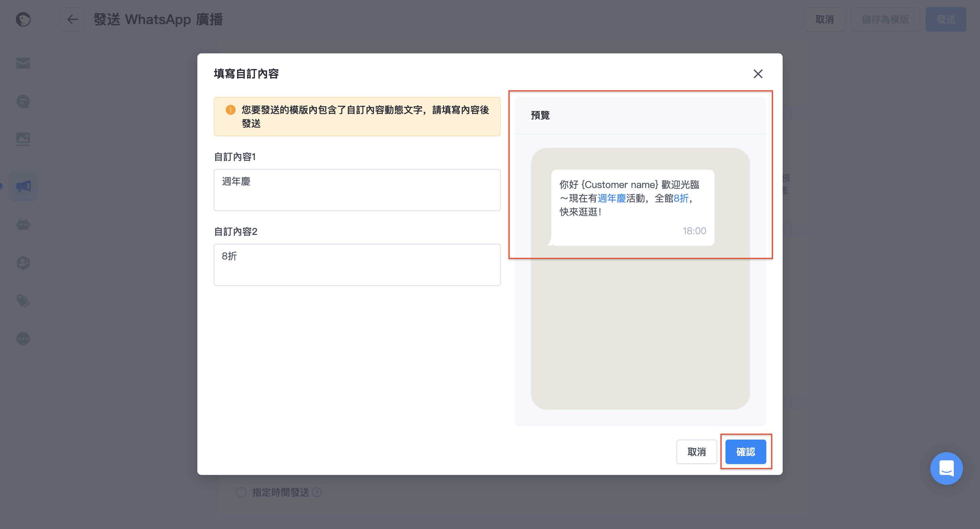Click 取消 in the top header bar
The height and width of the screenshot is (529, 980).
click(x=824, y=19)
